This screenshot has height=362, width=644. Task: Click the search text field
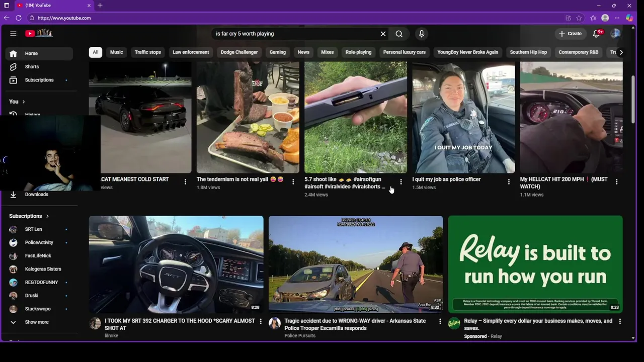[x=294, y=34]
